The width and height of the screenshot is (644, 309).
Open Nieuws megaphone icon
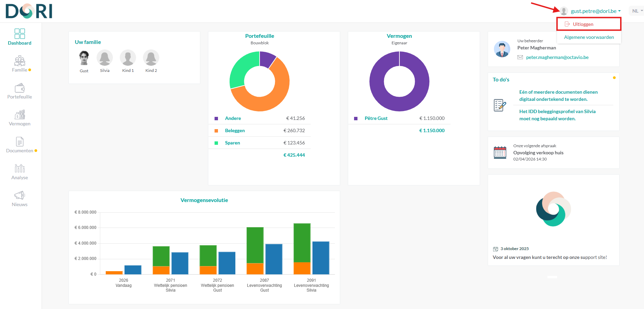tap(20, 195)
